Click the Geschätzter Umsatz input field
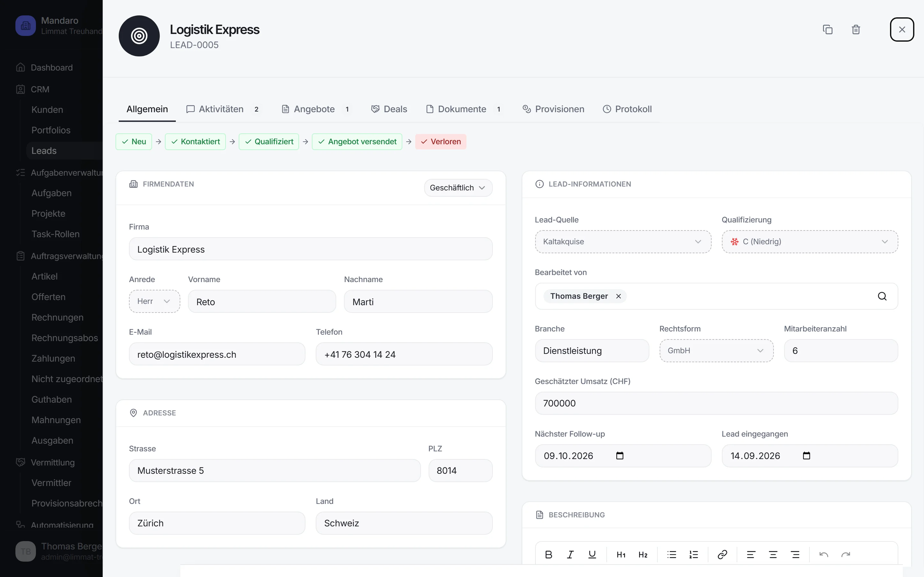924x577 pixels. (716, 403)
